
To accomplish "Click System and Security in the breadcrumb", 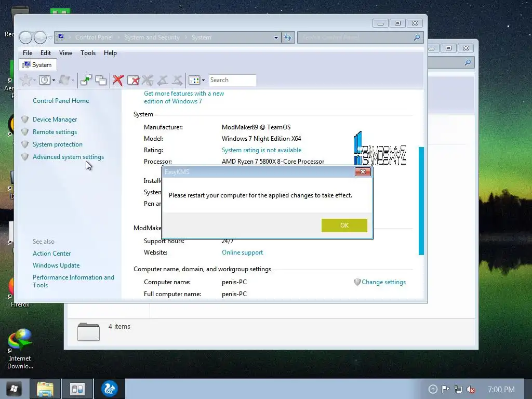I will [152, 37].
